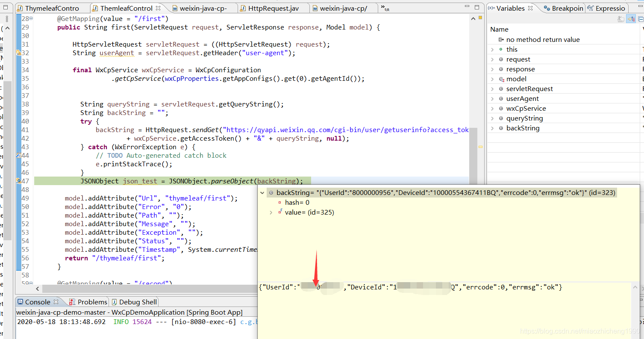
Task: Maximize the editor area
Action: pyautogui.click(x=477, y=7)
